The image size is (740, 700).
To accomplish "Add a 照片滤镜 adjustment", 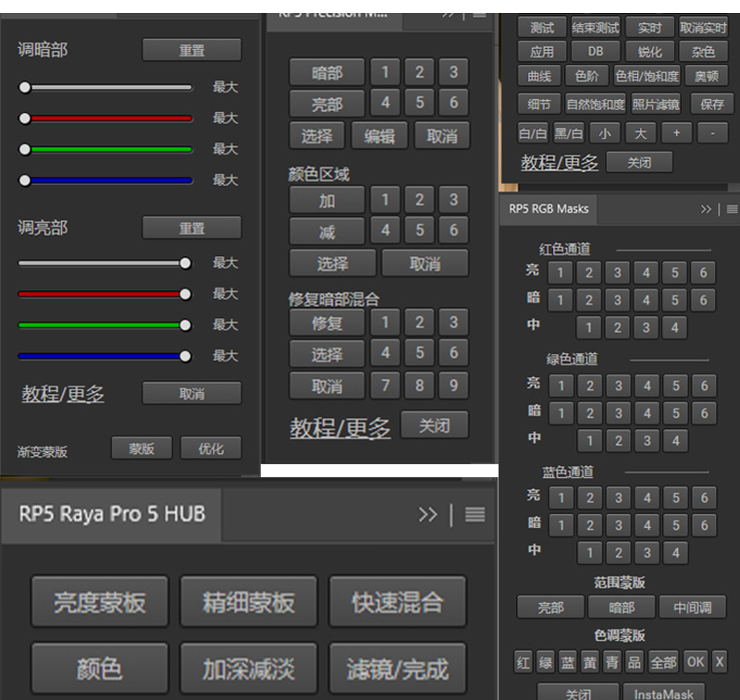I will [x=656, y=104].
